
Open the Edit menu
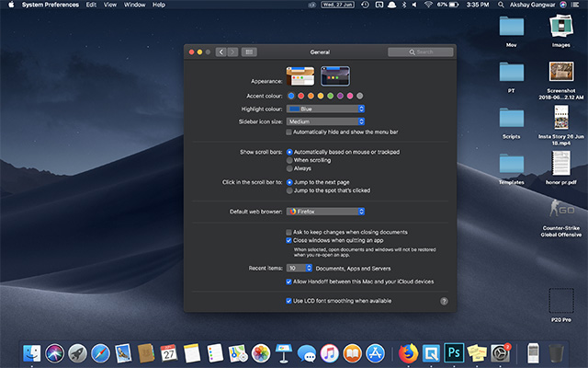(x=91, y=5)
